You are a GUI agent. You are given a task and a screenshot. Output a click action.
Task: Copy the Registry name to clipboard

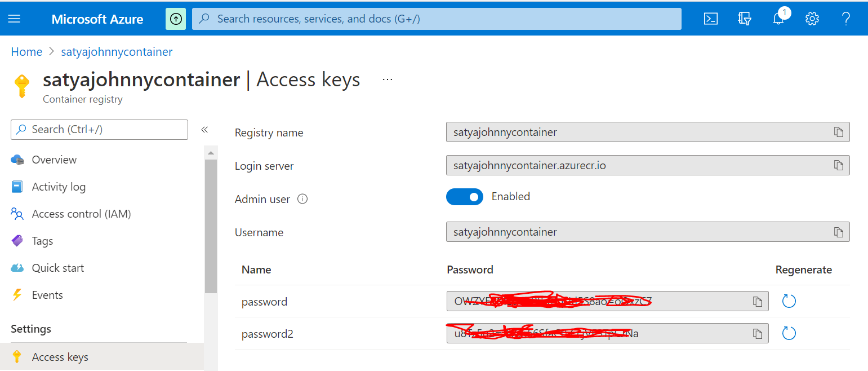(839, 132)
